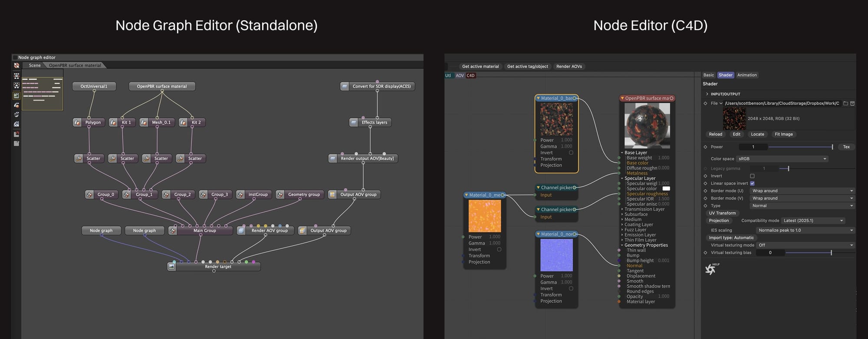Image resolution: width=868 pixels, height=339 pixels.
Task: Click the Group_0 node's icon
Action: tap(89, 194)
